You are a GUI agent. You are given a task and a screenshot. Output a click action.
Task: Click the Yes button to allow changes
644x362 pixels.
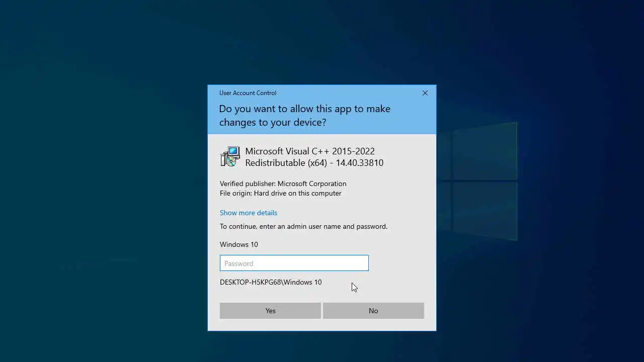[270, 311]
